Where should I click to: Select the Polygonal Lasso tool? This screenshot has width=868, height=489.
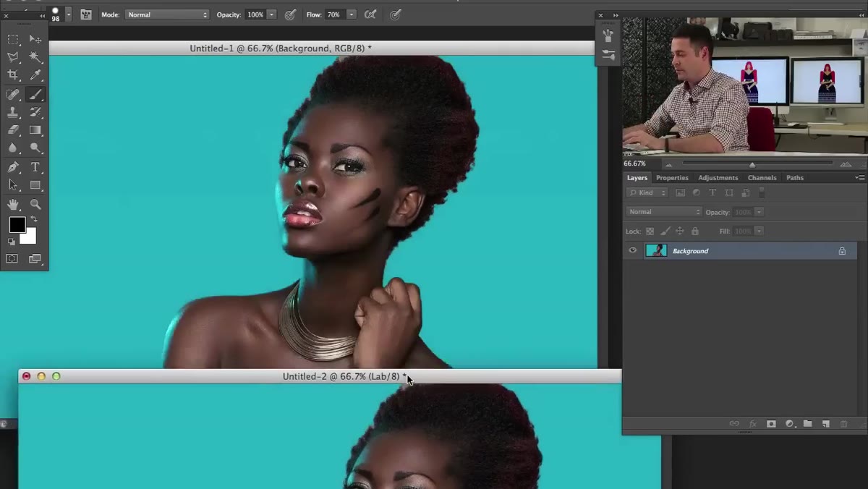[x=13, y=57]
